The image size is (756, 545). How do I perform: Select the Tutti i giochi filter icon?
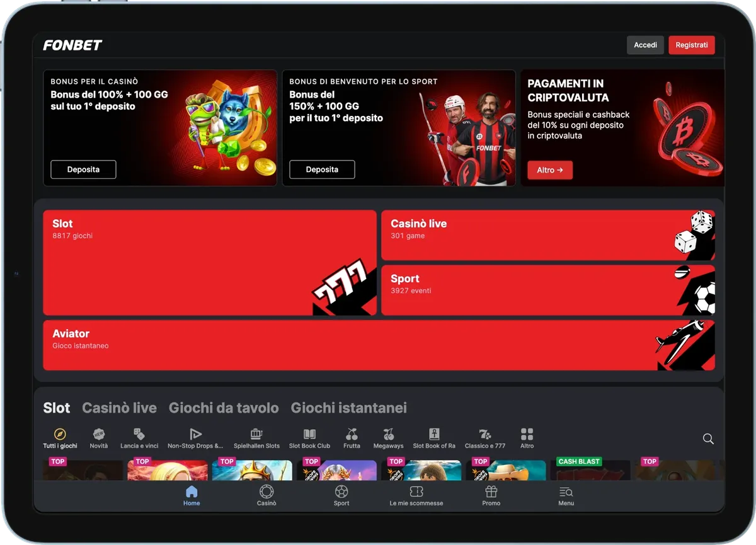coord(59,433)
